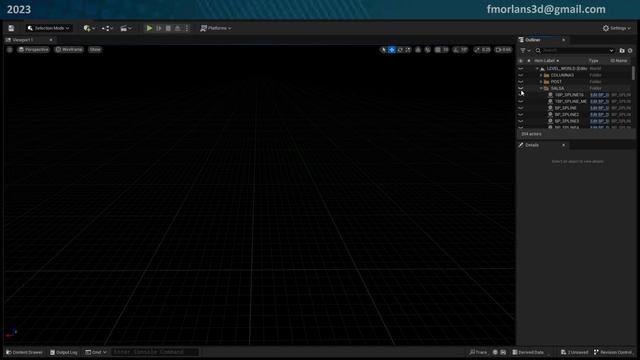Toggle grid snapping in the viewport
This screenshot has width=640, height=360.
coord(438,50)
